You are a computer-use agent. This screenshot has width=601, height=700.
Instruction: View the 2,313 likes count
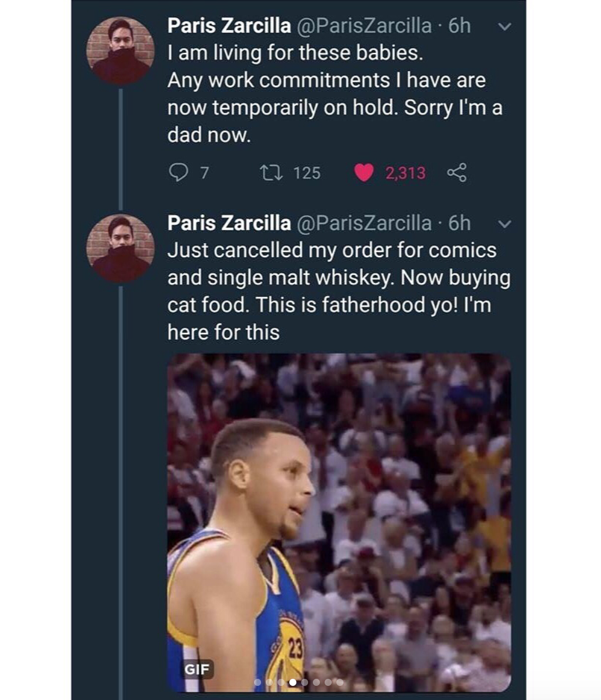pyautogui.click(x=405, y=173)
